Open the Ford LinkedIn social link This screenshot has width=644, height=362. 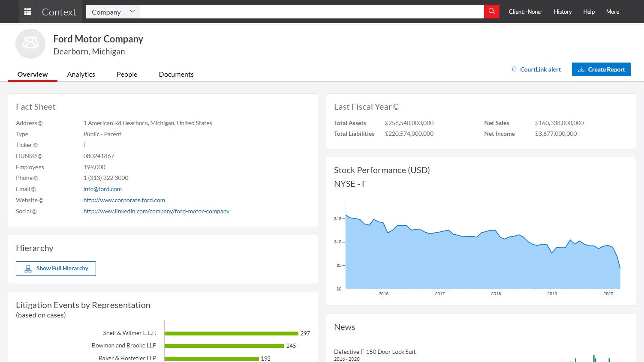[156, 211]
